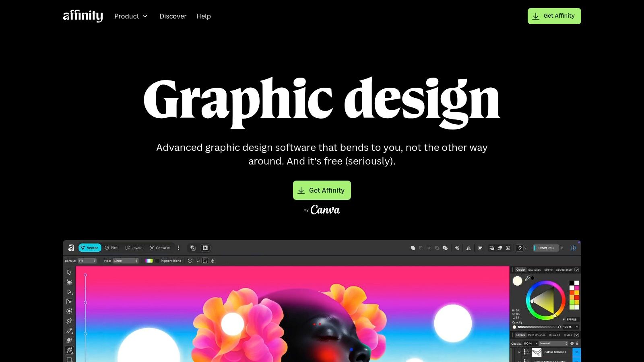Click the Export PNG button
This screenshot has height=362, width=644.
click(x=546, y=248)
